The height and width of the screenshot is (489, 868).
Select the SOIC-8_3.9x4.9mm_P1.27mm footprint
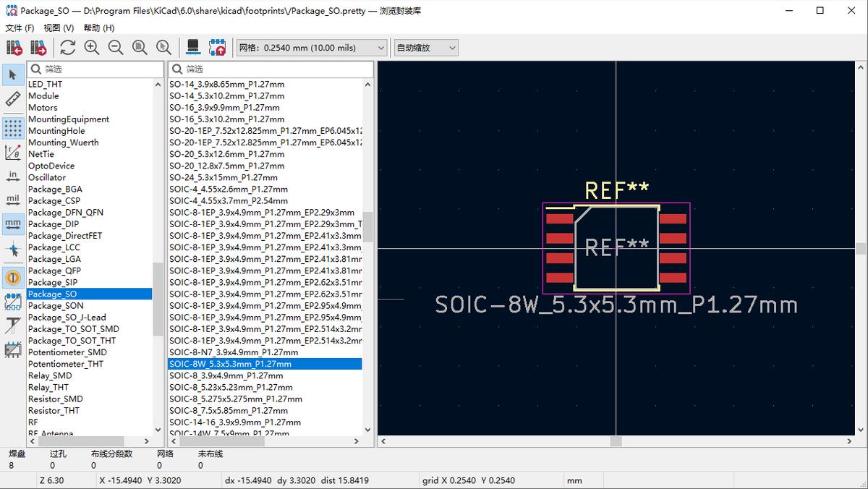click(x=231, y=375)
